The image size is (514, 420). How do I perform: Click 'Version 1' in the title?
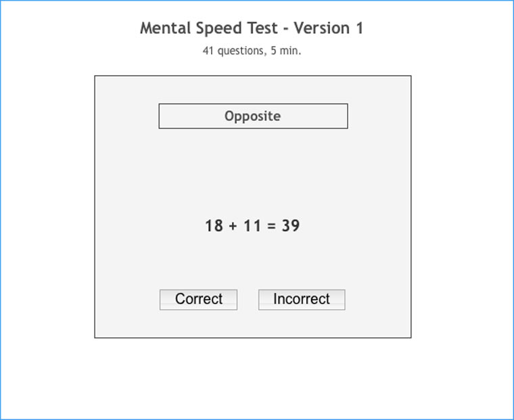point(331,28)
